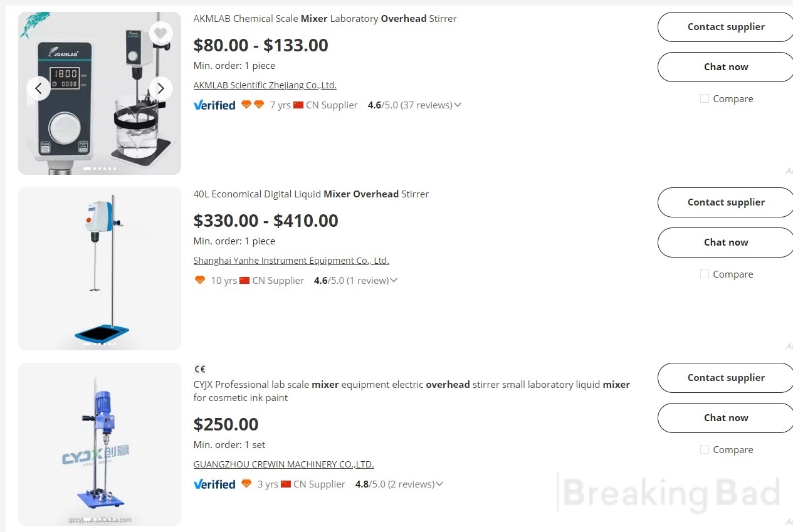793x532 pixels.
Task: Open the CYJX Professional lab scale mixer title
Action: coord(412,391)
